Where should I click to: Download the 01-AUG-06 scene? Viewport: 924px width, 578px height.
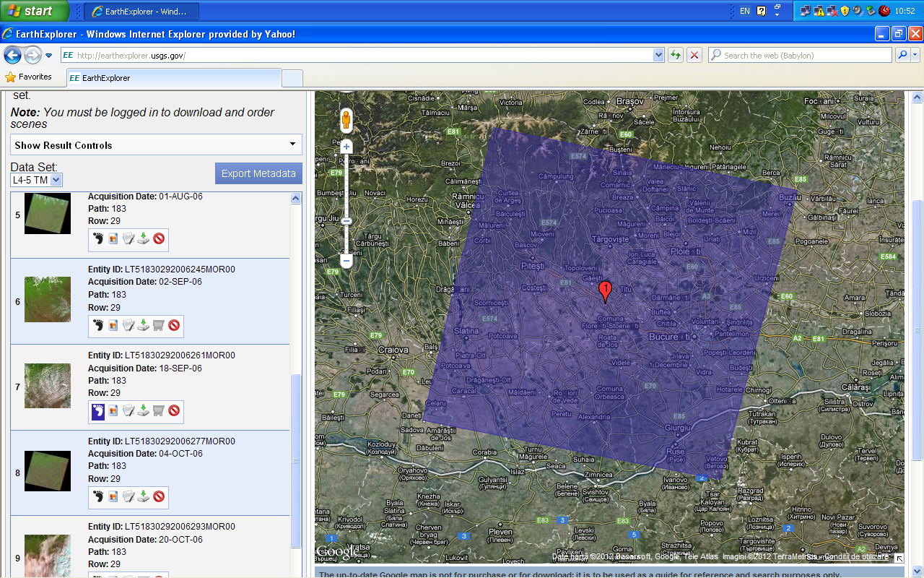click(x=144, y=238)
